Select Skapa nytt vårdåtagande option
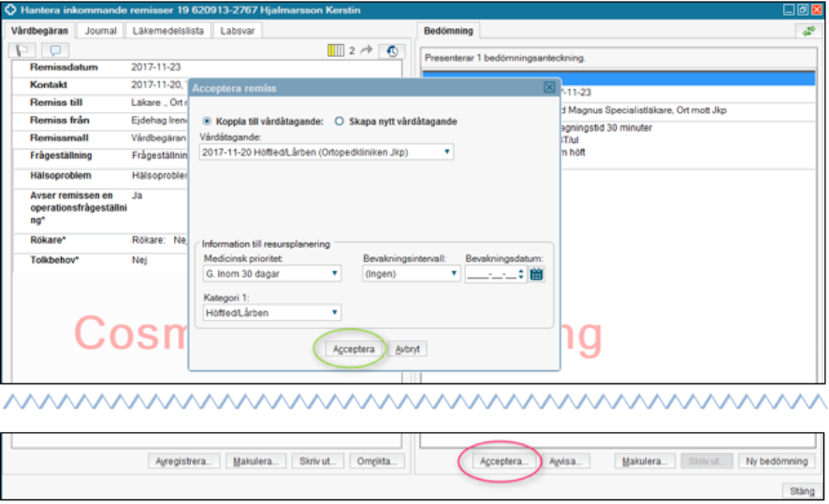The height and width of the screenshot is (504, 829). [x=340, y=121]
